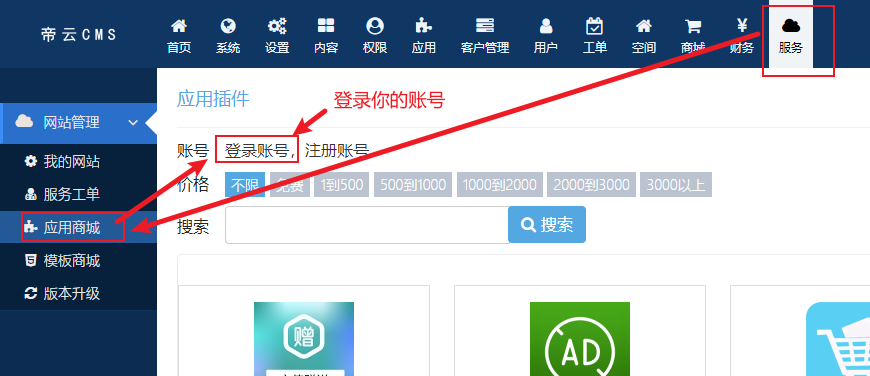870x376 pixels.
Task: Select the 免费 price filter
Action: (289, 185)
